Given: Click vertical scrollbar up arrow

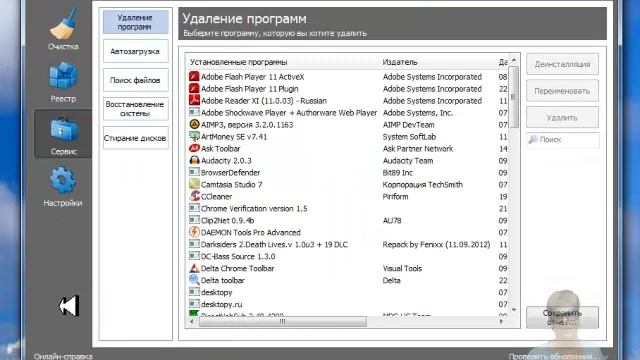Looking at the screenshot, I should click(514, 60).
